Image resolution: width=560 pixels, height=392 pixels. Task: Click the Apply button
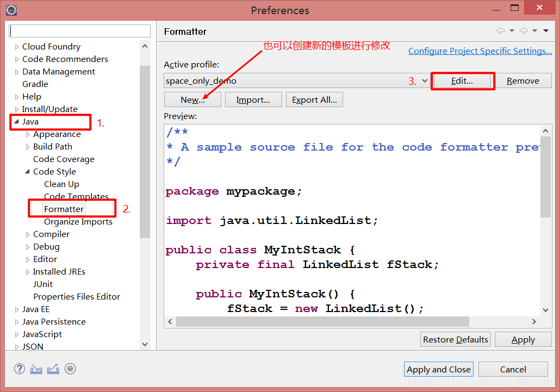point(523,339)
